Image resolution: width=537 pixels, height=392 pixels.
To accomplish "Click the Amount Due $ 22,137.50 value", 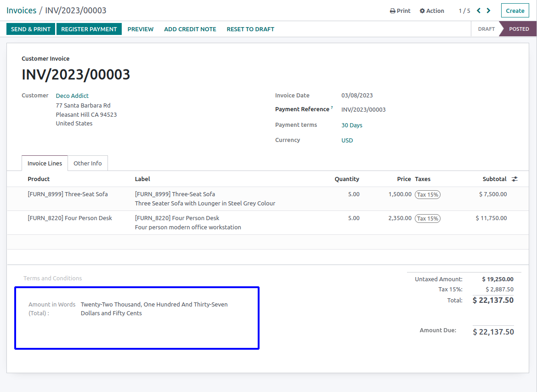I will pyautogui.click(x=493, y=332).
